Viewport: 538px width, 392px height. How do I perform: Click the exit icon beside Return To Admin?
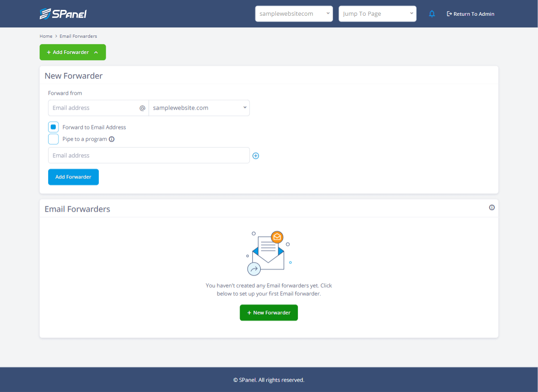pos(449,13)
